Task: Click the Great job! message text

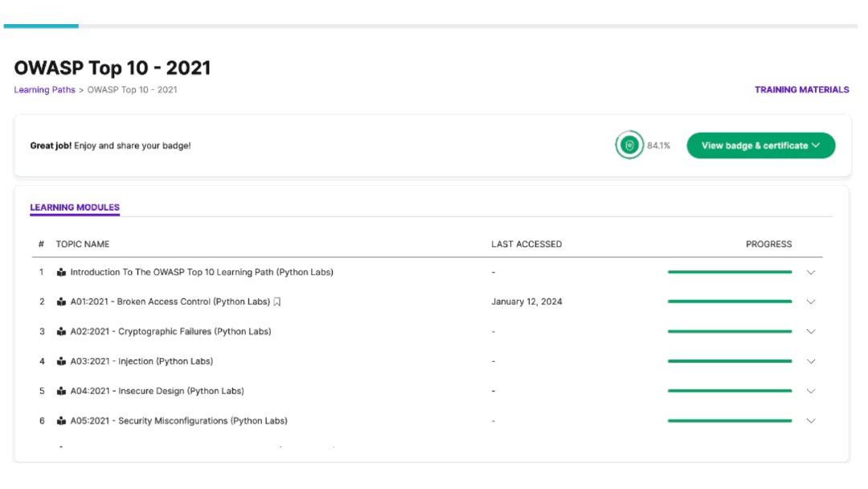Action: pos(110,146)
